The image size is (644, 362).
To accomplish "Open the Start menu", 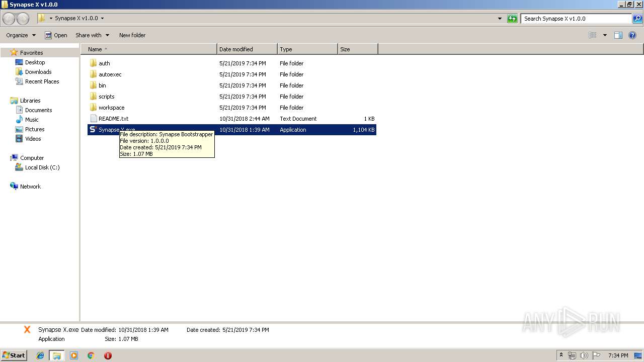I will pos(14,355).
